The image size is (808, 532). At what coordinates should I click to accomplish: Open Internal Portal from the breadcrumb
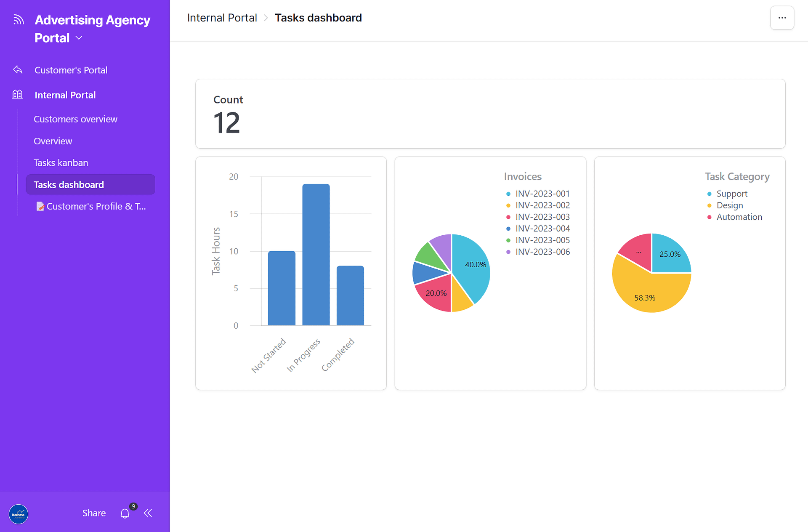point(222,18)
